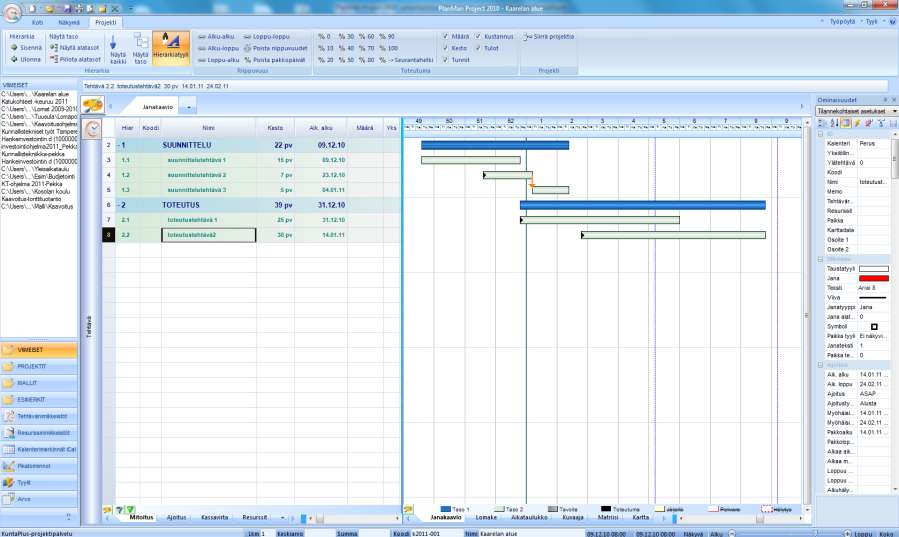The image size is (899, 537).
Task: Set progress to % 0
Action: [325, 36]
